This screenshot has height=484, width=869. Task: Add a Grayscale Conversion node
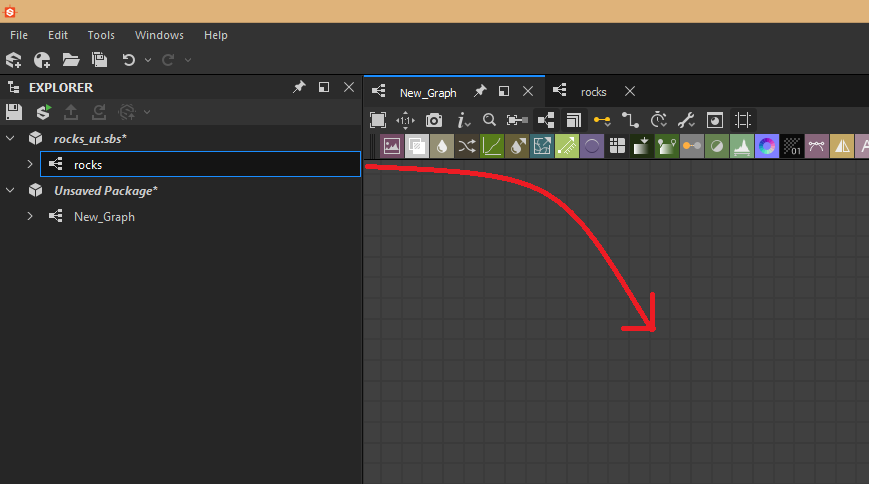click(692, 146)
